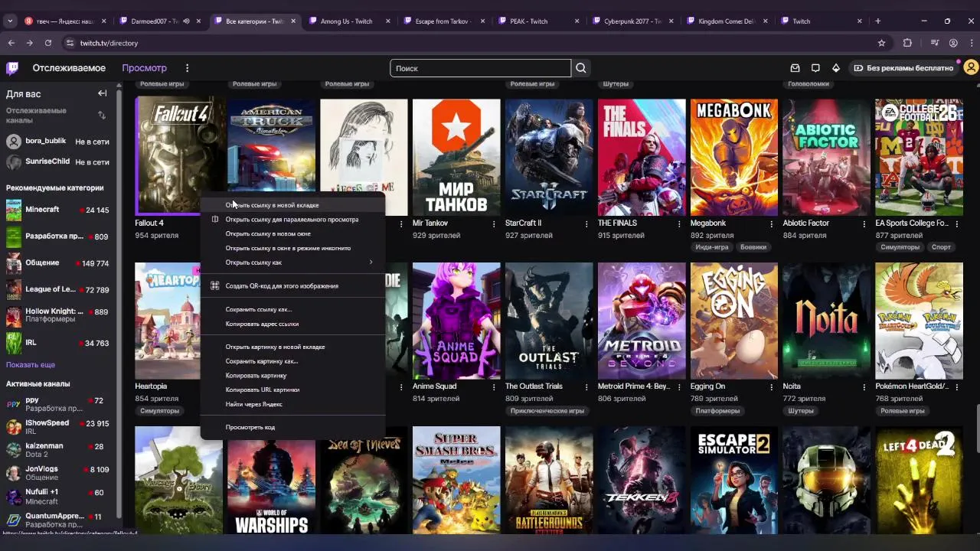Click the Спорт tag under EA Sports College

941,247
